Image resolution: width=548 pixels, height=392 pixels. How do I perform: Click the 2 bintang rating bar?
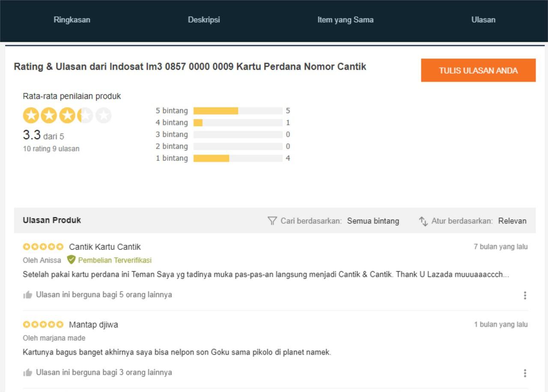pos(238,146)
